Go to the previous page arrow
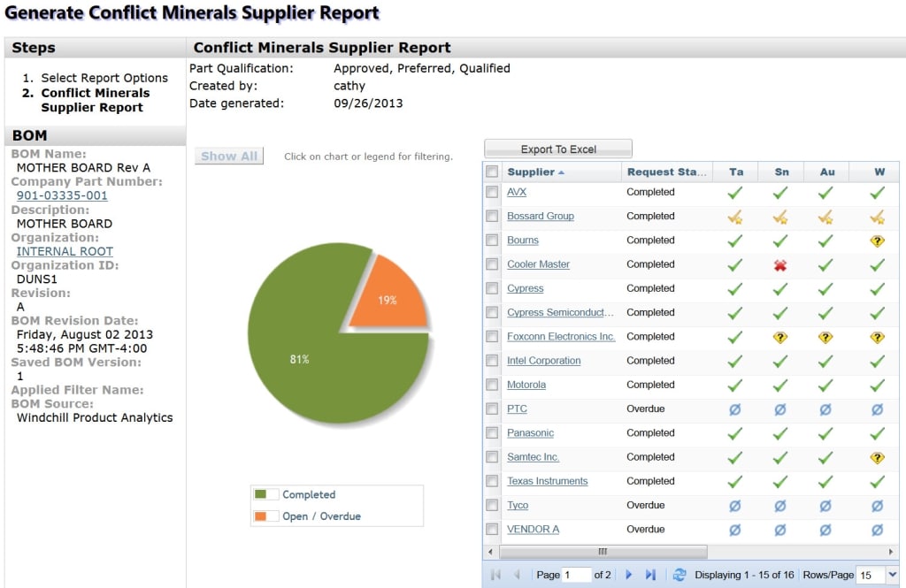 pos(517,575)
